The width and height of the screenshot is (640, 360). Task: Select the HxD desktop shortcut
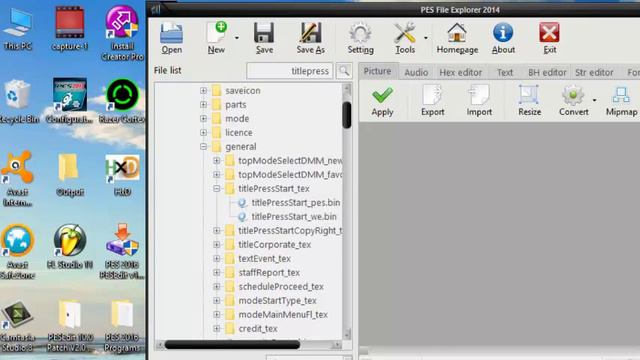pyautogui.click(x=122, y=175)
